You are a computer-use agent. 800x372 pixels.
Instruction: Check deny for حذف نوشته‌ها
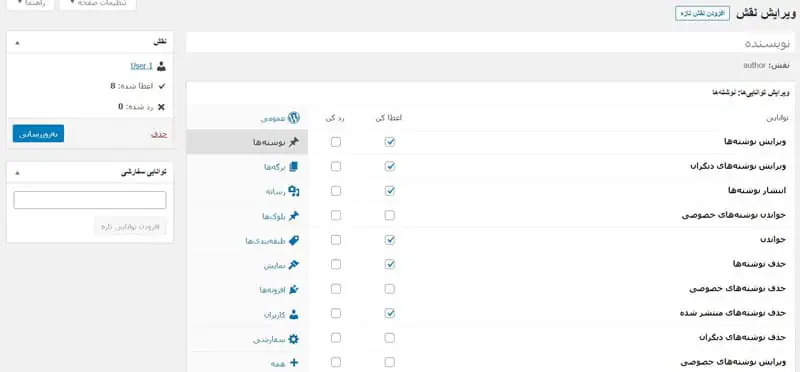pos(336,264)
